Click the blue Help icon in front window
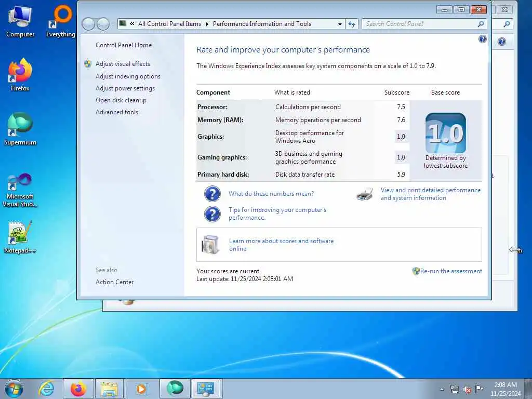Screen dimensions: 532x399 (483, 39)
